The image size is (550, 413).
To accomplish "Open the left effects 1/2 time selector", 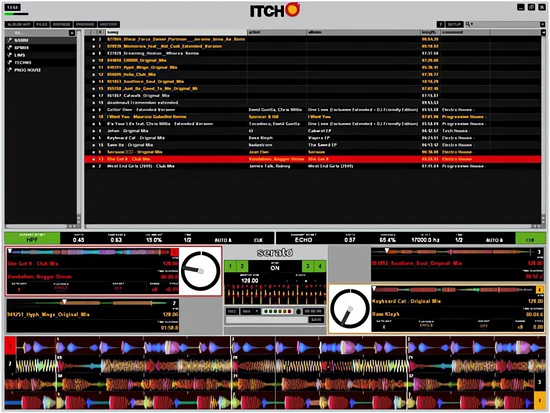I will 188,239.
